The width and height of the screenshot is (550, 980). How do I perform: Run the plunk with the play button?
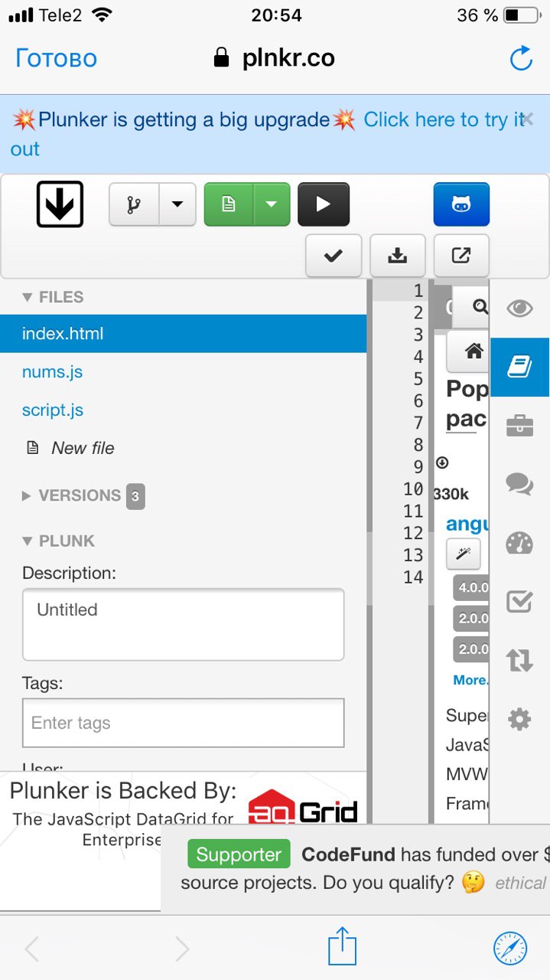coord(324,204)
